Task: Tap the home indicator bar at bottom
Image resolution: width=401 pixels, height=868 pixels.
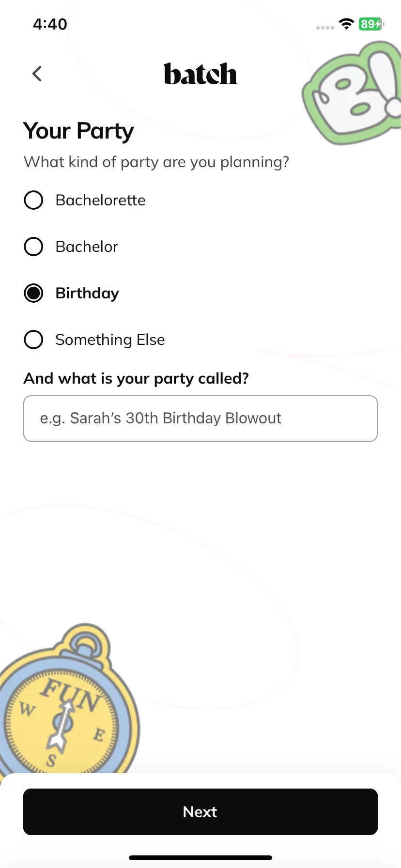Action: 200,858
